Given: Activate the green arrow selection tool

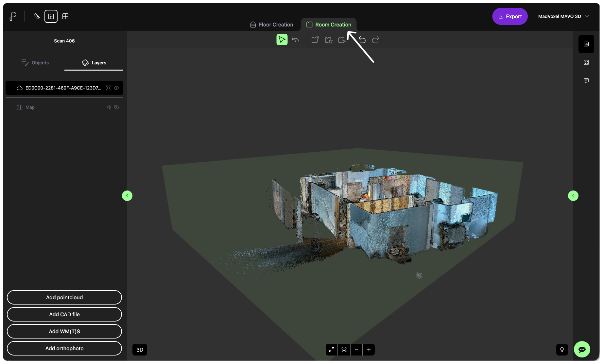Looking at the screenshot, I should pyautogui.click(x=282, y=40).
